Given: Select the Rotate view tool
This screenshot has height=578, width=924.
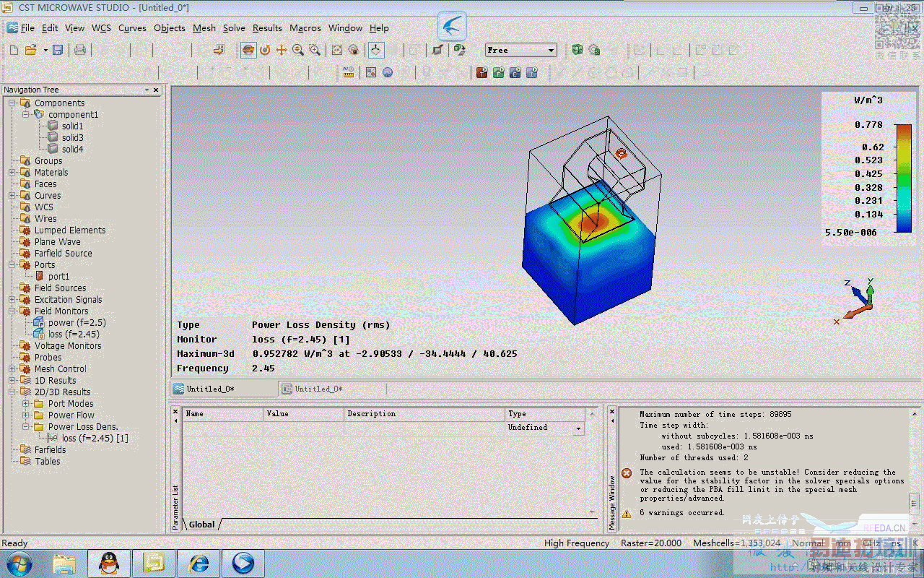Looking at the screenshot, I should pos(248,50).
